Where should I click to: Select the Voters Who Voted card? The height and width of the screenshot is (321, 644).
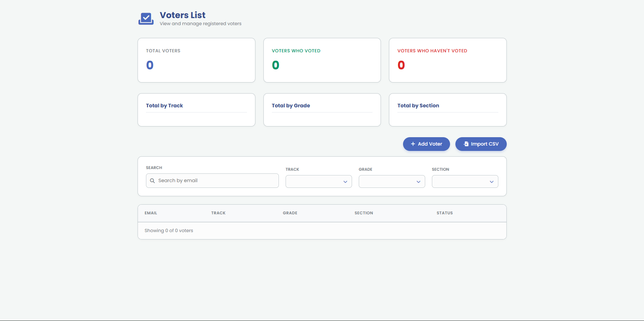322,60
